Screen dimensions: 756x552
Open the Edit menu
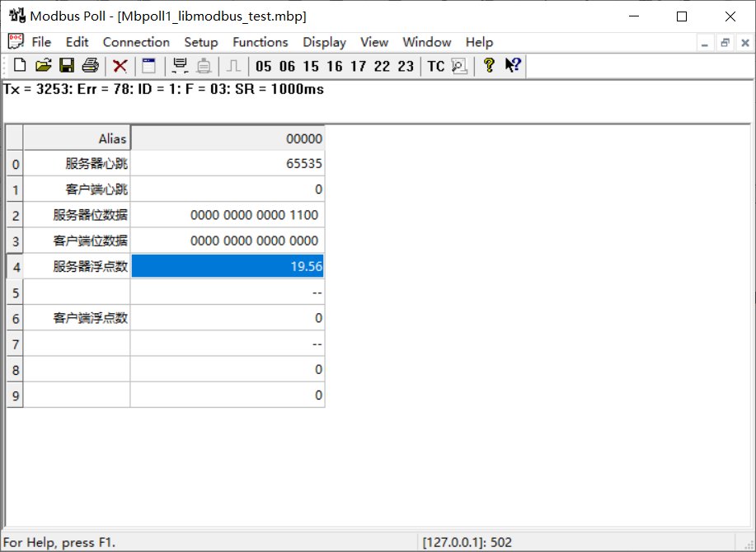(77, 42)
